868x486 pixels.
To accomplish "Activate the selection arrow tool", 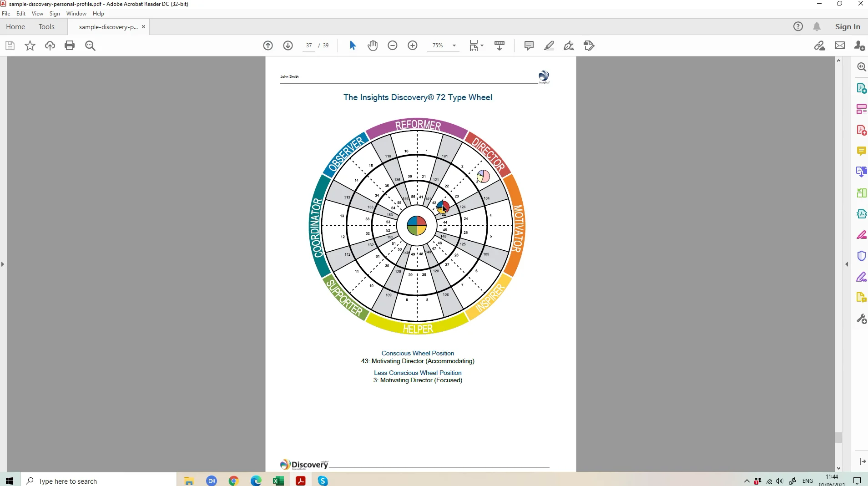I will pos(353,46).
